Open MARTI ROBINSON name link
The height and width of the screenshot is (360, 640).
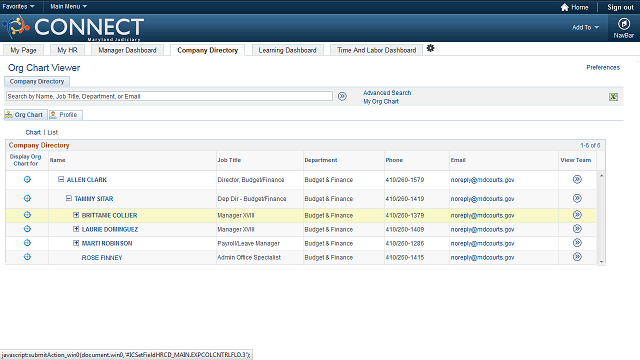[107, 243]
